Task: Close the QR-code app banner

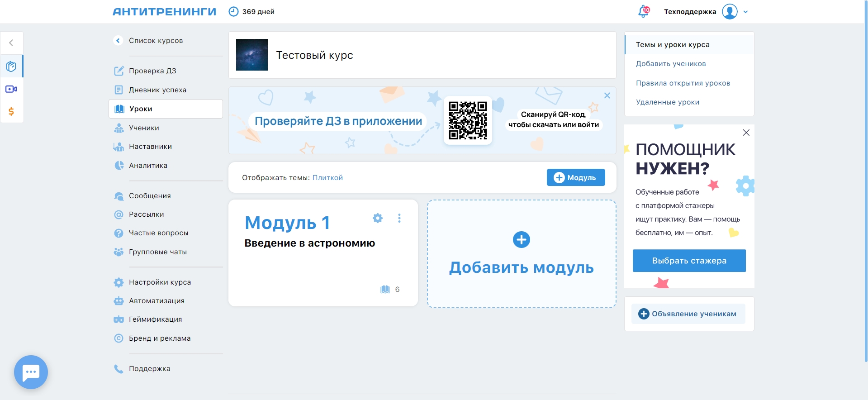Action: (x=607, y=95)
